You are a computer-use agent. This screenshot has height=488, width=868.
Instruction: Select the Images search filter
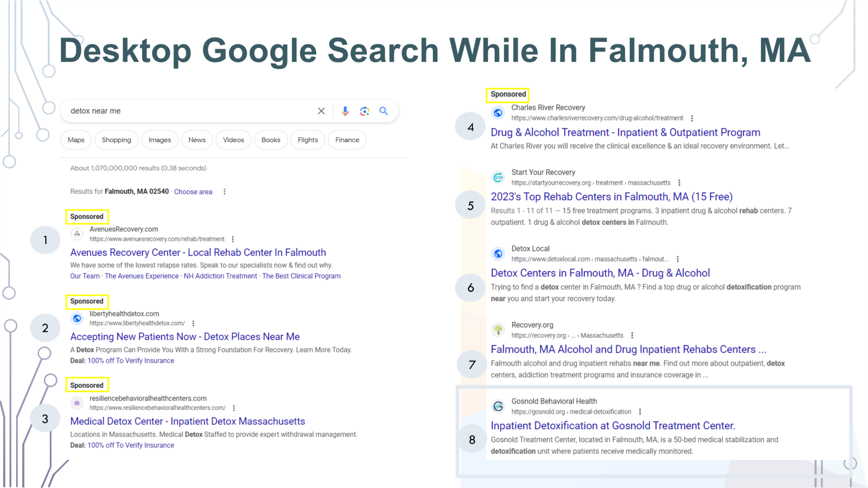pos(159,140)
